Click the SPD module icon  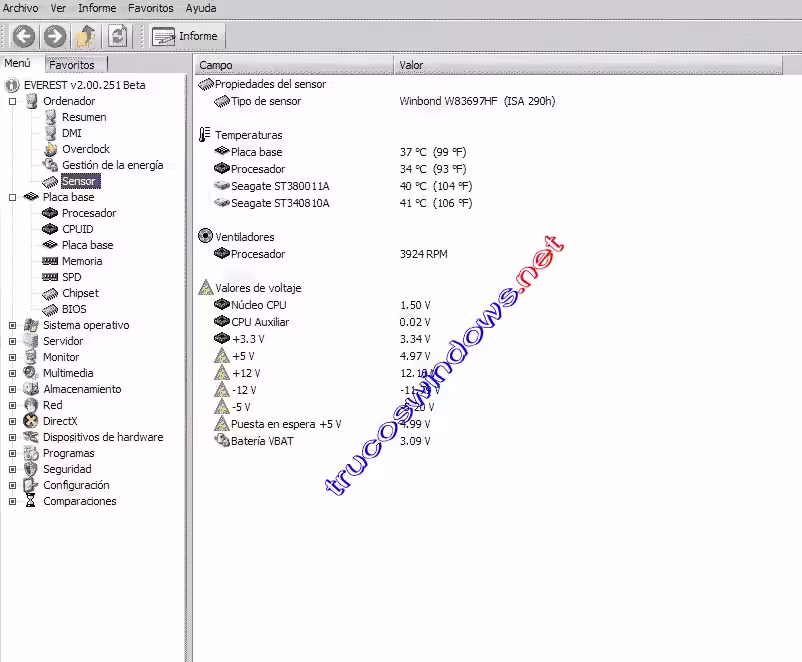coord(50,277)
